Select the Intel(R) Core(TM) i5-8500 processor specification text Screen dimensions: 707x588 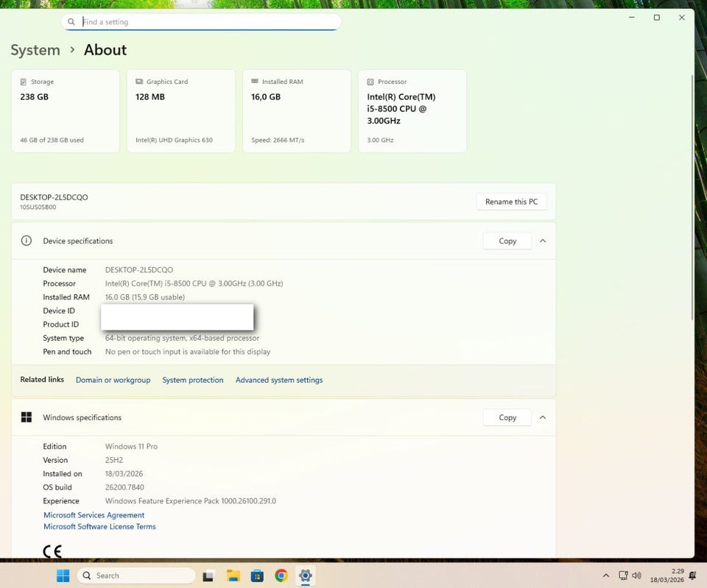click(x=194, y=283)
